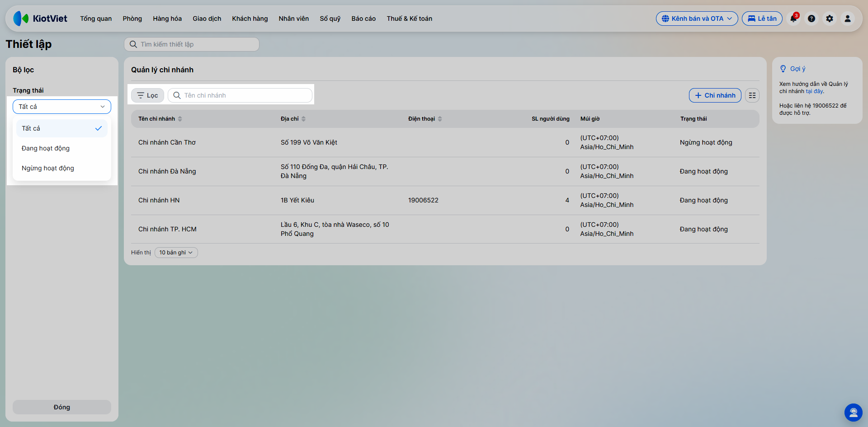The height and width of the screenshot is (427, 868).
Task: Click the search magnifier in settings search
Action: coord(133,44)
